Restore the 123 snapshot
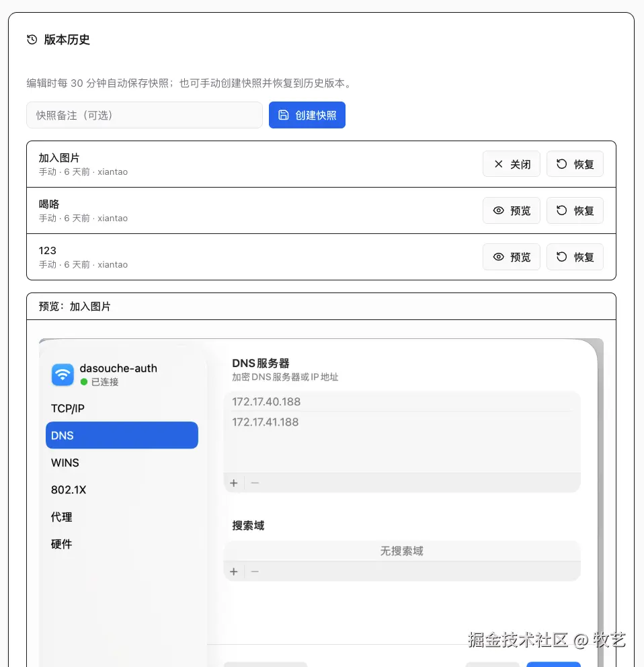Image resolution: width=644 pixels, height=667 pixels. [575, 256]
